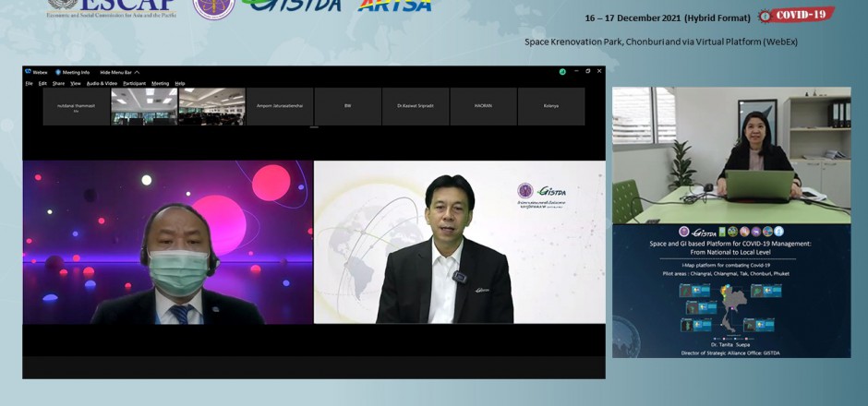Viewport: 868px width, 406px height.
Task: Click the Webex app logo icon
Action: tap(29, 72)
